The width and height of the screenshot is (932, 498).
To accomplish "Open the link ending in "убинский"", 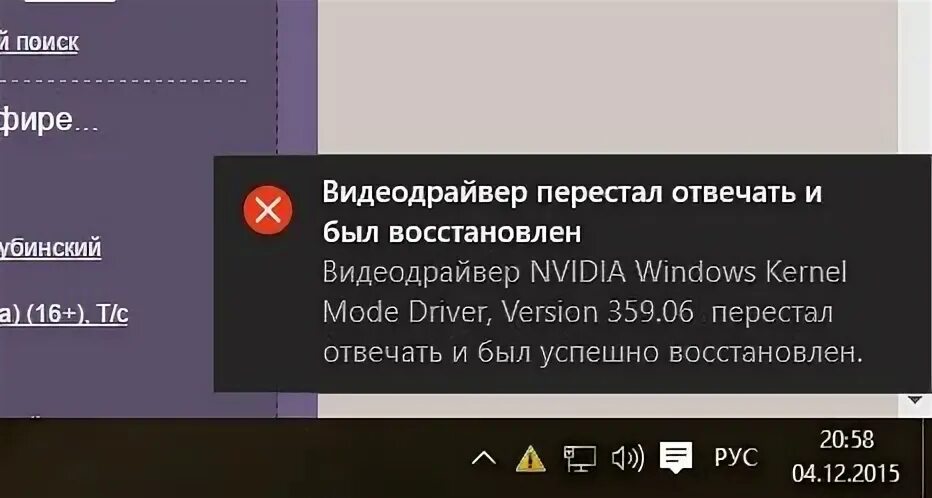I will click(x=51, y=247).
